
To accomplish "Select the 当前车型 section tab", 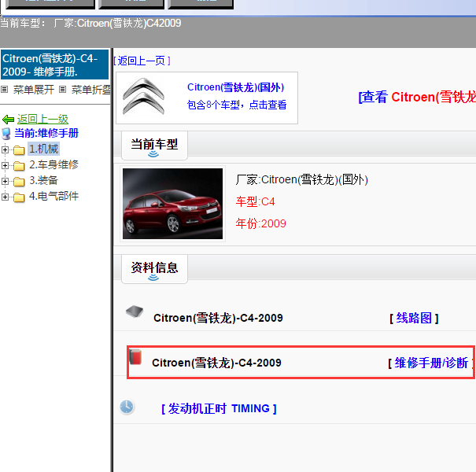I will click(x=154, y=146).
